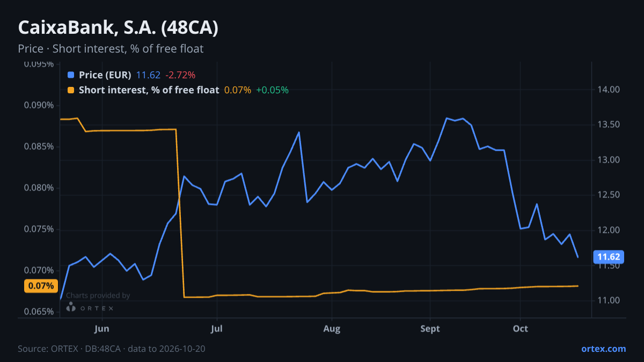Screen dimensions: 644x362
Task: Click the 11.62 price value in legend
Action: click(148, 75)
